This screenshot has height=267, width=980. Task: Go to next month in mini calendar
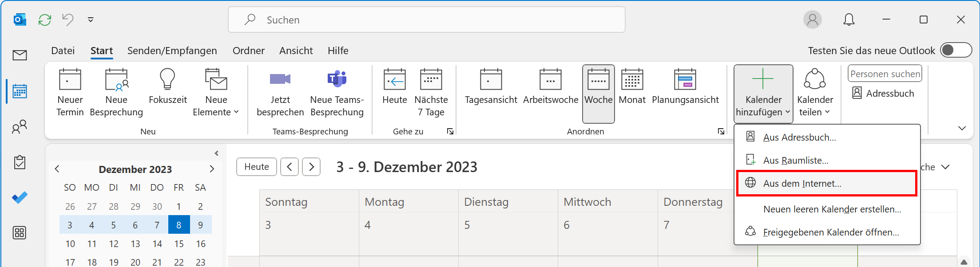[x=212, y=169]
